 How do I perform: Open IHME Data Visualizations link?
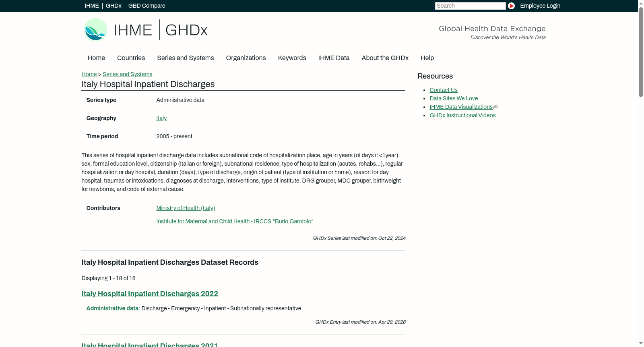coord(461,107)
